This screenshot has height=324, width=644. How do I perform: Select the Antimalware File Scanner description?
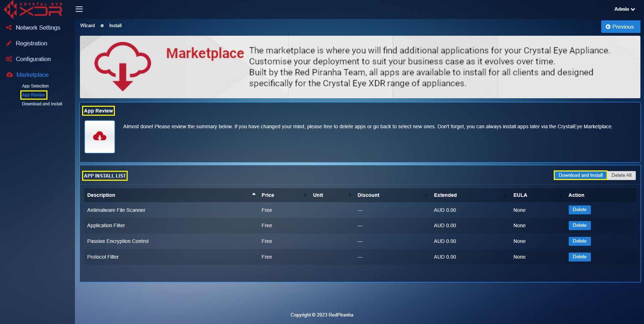(116, 210)
